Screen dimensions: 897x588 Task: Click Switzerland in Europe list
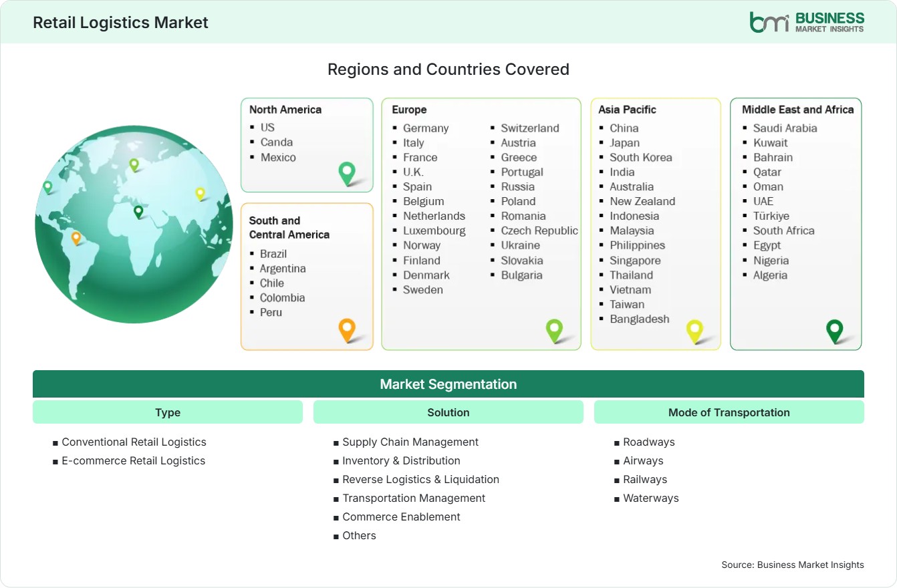tap(530, 128)
